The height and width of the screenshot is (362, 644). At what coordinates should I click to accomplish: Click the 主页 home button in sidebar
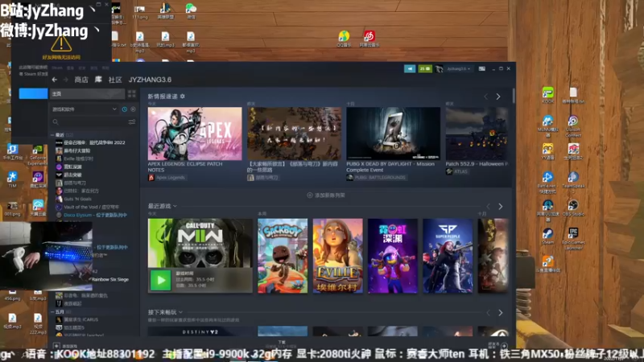[88, 93]
